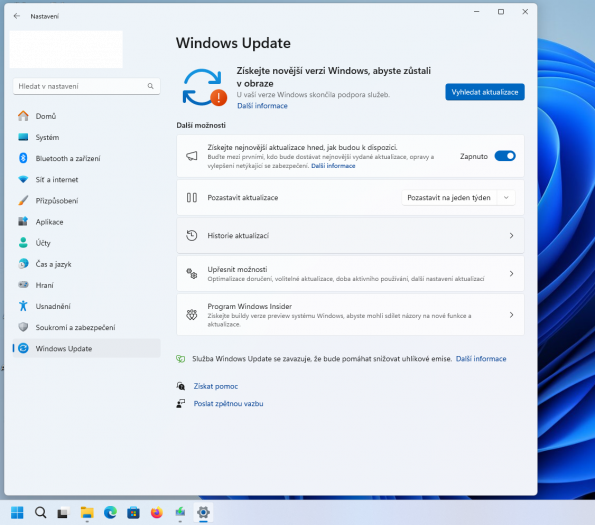The width and height of the screenshot is (595, 525).
Task: Select Bluetooth a zařízení category
Action: click(x=87, y=158)
